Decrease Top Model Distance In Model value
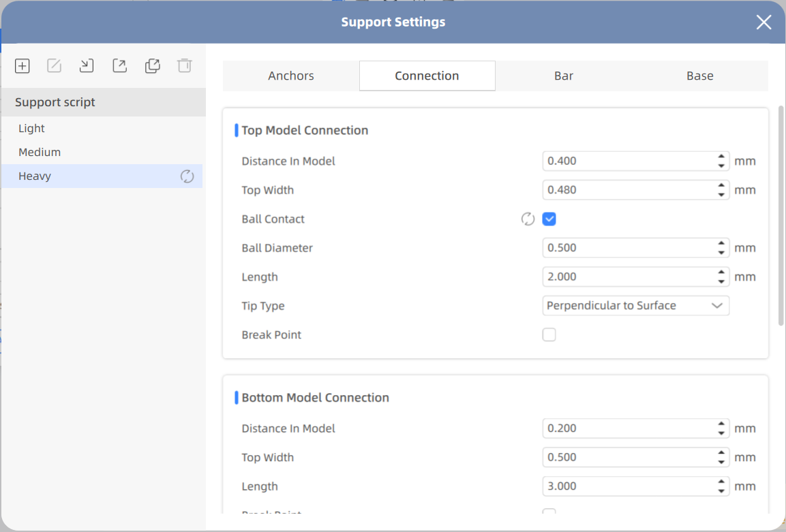 721,166
